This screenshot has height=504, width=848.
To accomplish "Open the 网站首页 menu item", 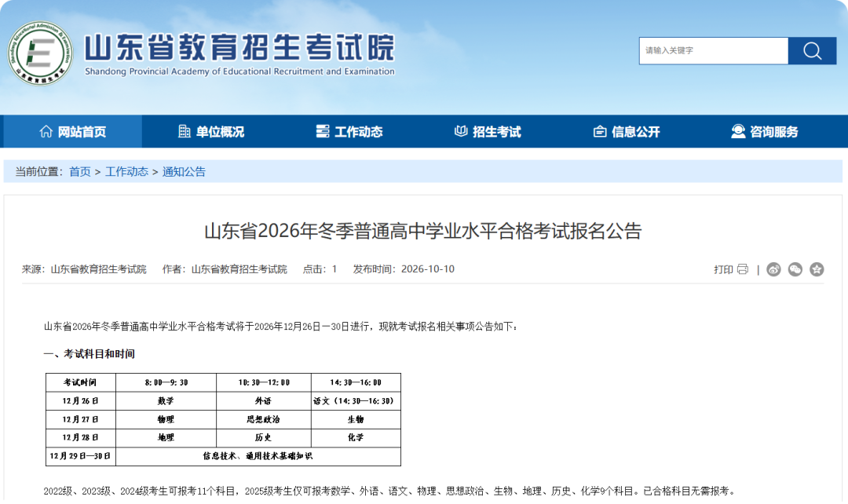I will (73, 131).
